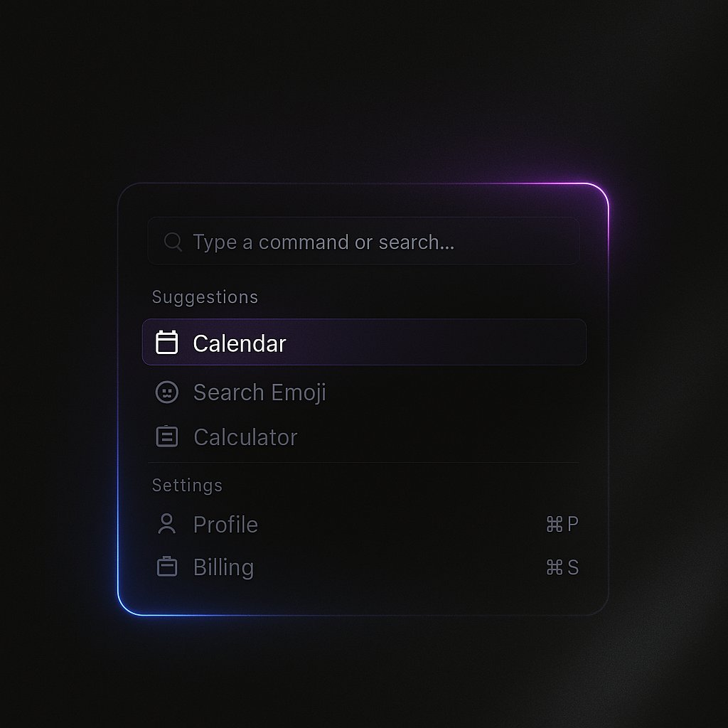Click the ⌘P shortcut hint
This screenshot has width=728, height=728.
pos(562,525)
